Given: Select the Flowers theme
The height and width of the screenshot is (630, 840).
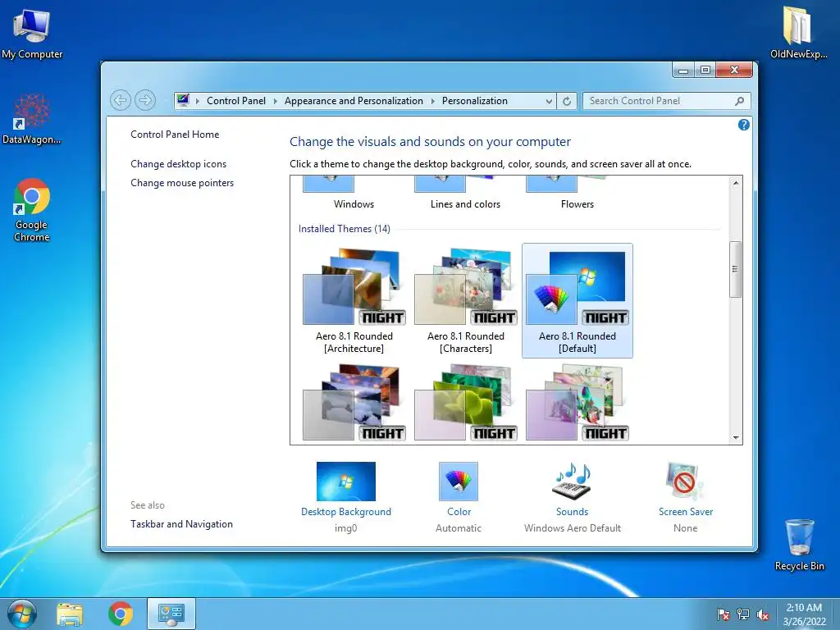Looking at the screenshot, I should (577, 194).
